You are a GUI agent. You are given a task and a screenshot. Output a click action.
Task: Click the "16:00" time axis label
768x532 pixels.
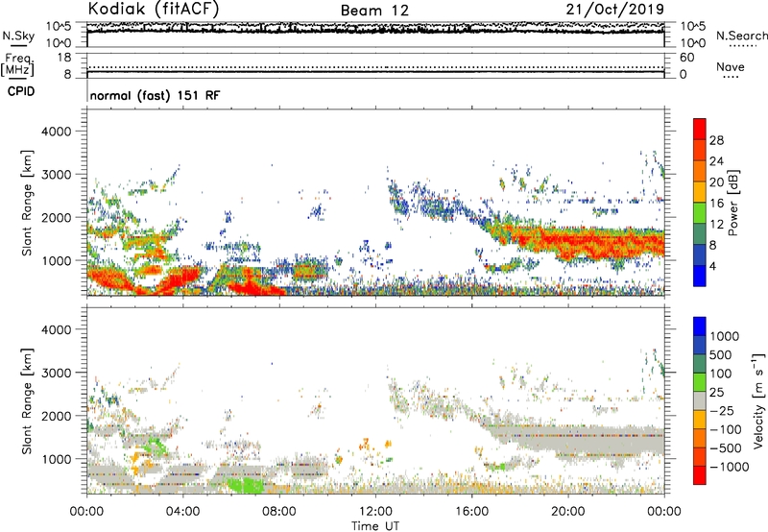click(471, 512)
